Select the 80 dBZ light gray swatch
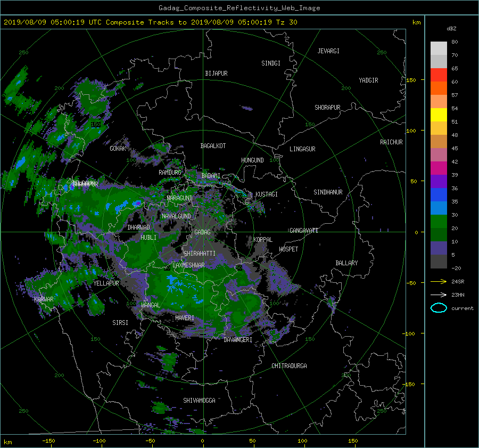Screen dimensions: 479x448 [x=439, y=48]
